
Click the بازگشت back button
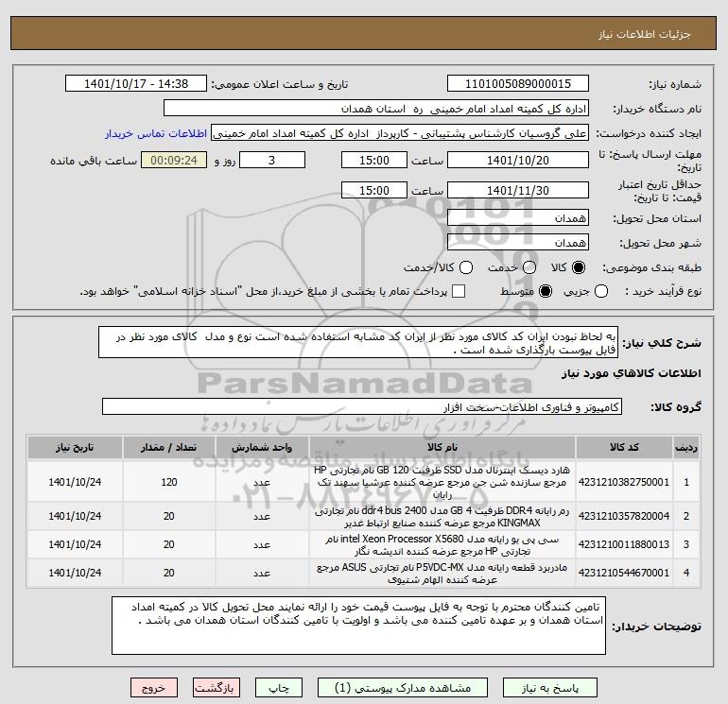217,688
